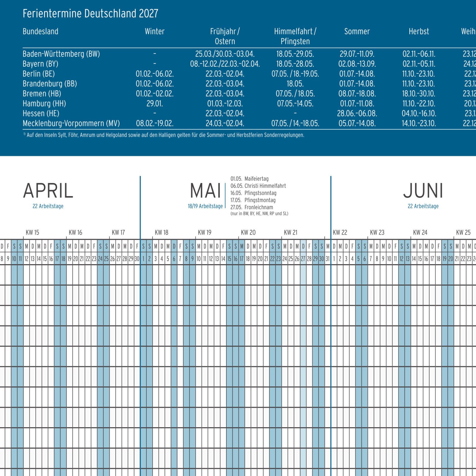This screenshot has height=476, width=476.
Task: Select the "Bundesland" column header
Action: pos(40,32)
